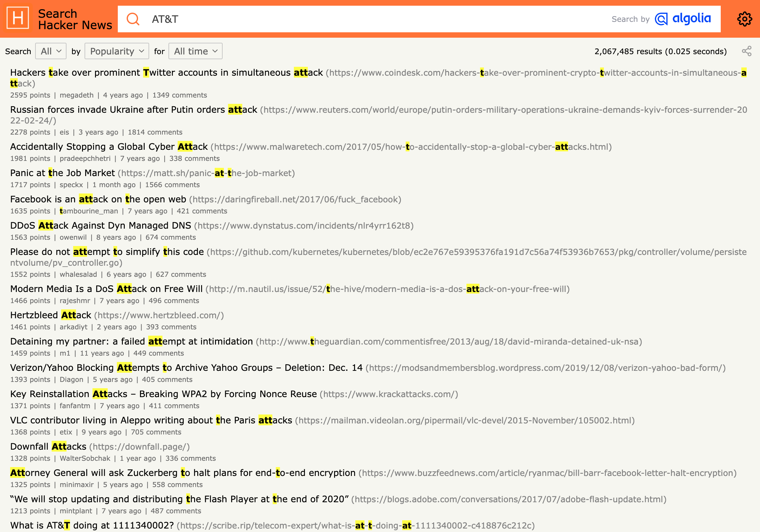Open 'Key Reinstallation Attacks' story
The width and height of the screenshot is (760, 532).
(163, 394)
